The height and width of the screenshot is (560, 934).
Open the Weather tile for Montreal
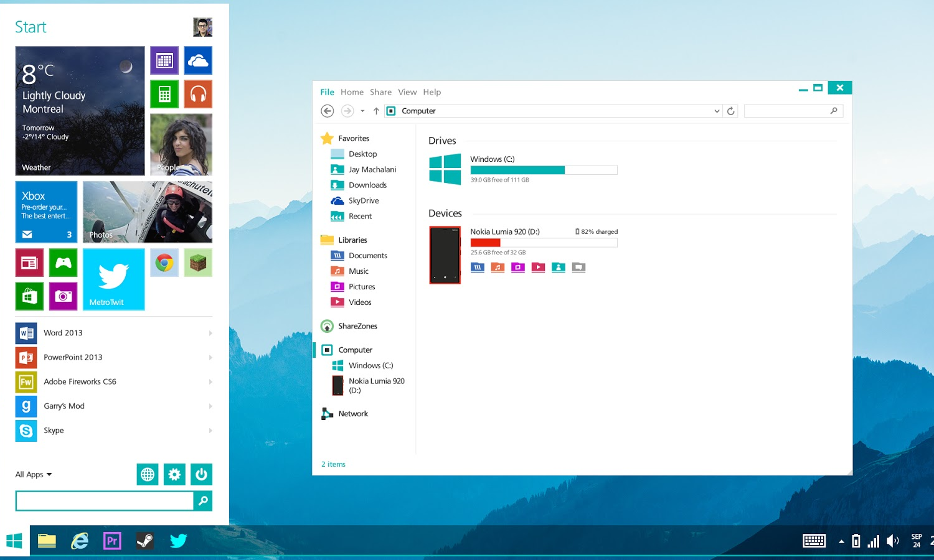pos(80,111)
